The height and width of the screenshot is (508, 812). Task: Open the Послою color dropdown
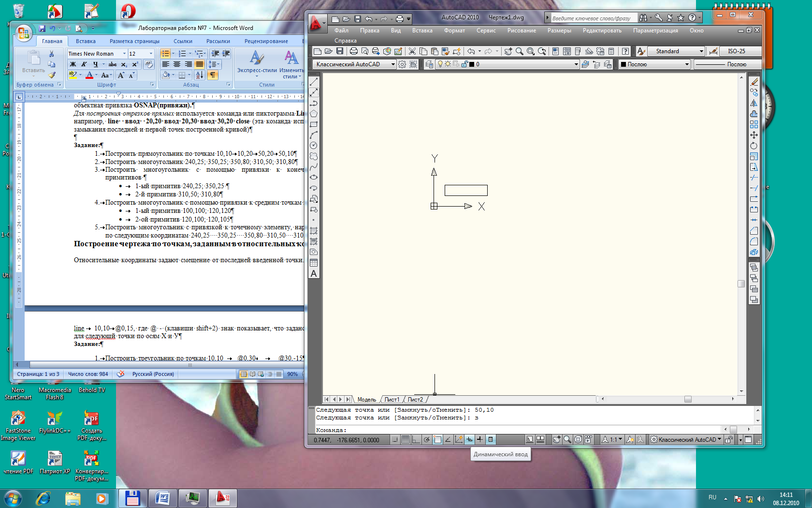(x=687, y=64)
